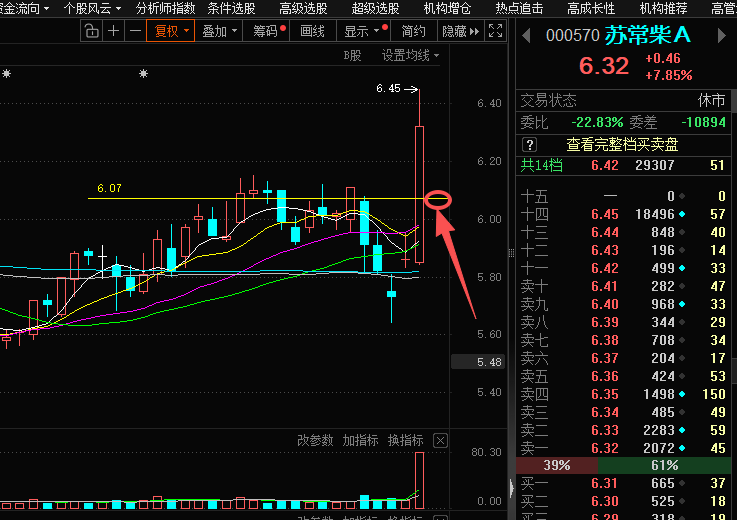Screen dimensions: 737x520
Task: Select 卖十 order row at 6.41
Action: click(x=623, y=286)
